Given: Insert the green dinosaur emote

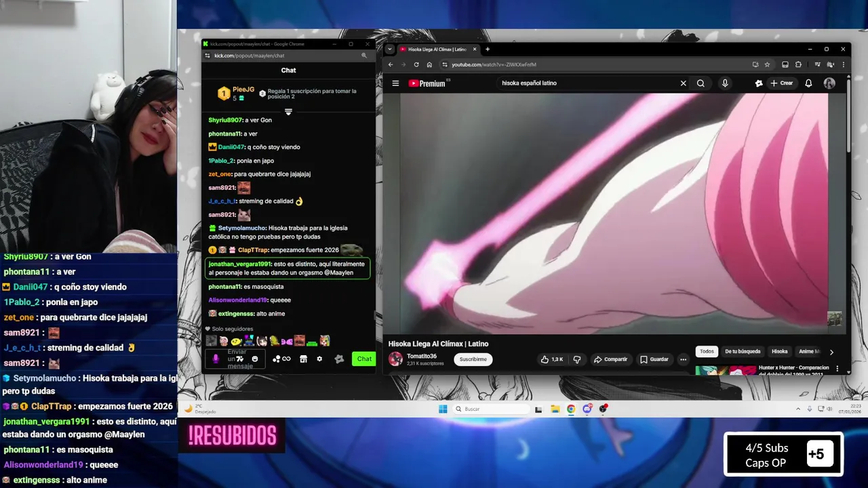Looking at the screenshot, I should [x=274, y=341].
